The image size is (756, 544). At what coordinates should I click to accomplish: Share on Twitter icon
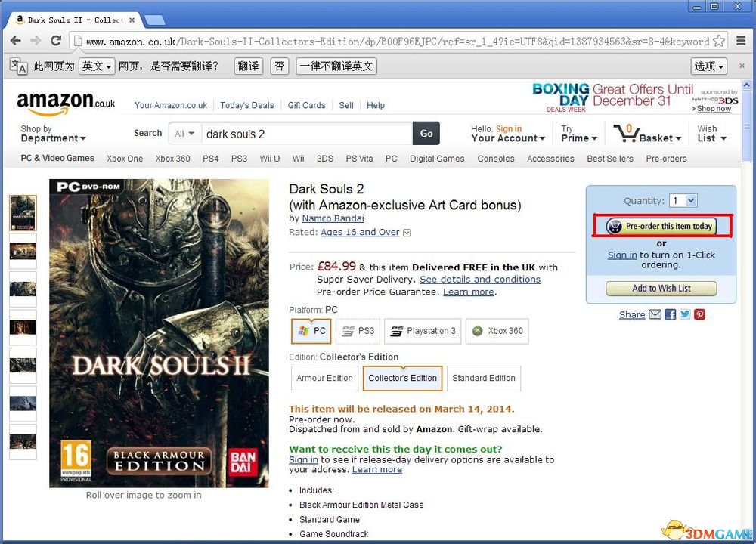(685, 314)
